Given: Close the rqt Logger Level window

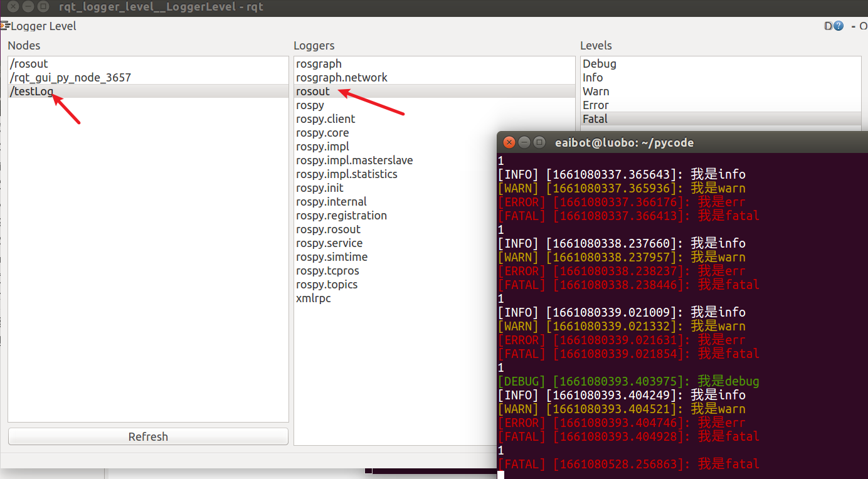Looking at the screenshot, I should [13, 8].
